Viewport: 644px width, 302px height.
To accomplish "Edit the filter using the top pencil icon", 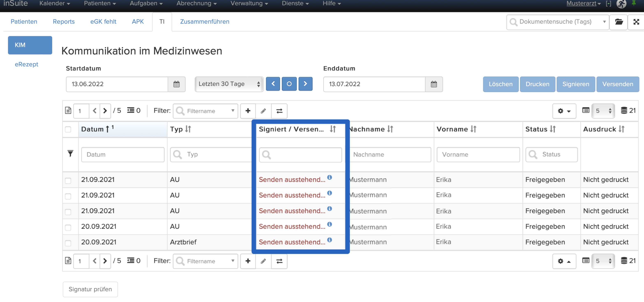I will [263, 111].
